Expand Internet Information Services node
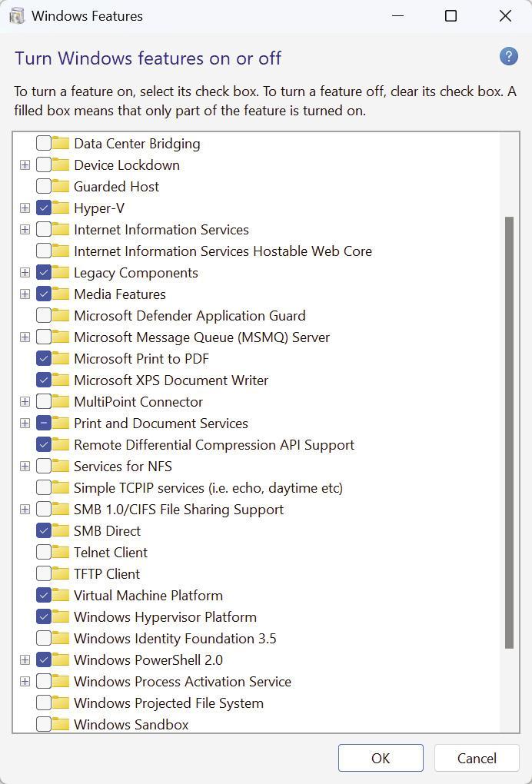Screen dimensions: 532x784 (25, 230)
